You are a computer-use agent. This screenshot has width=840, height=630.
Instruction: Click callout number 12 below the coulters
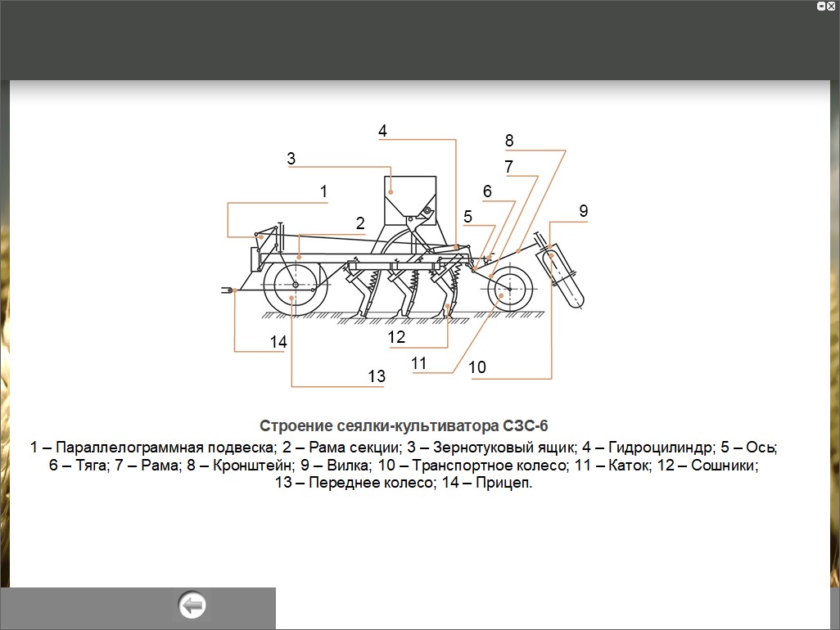(396, 337)
